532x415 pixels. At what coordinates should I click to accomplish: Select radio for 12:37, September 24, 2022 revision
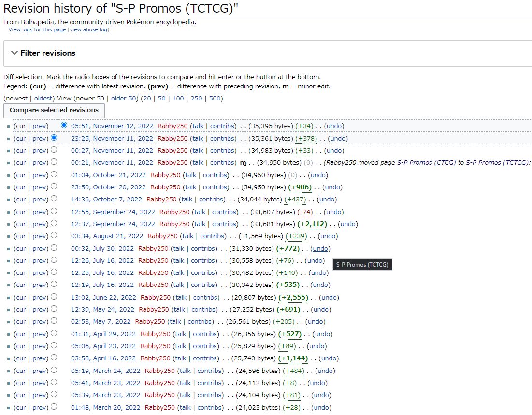(x=54, y=223)
